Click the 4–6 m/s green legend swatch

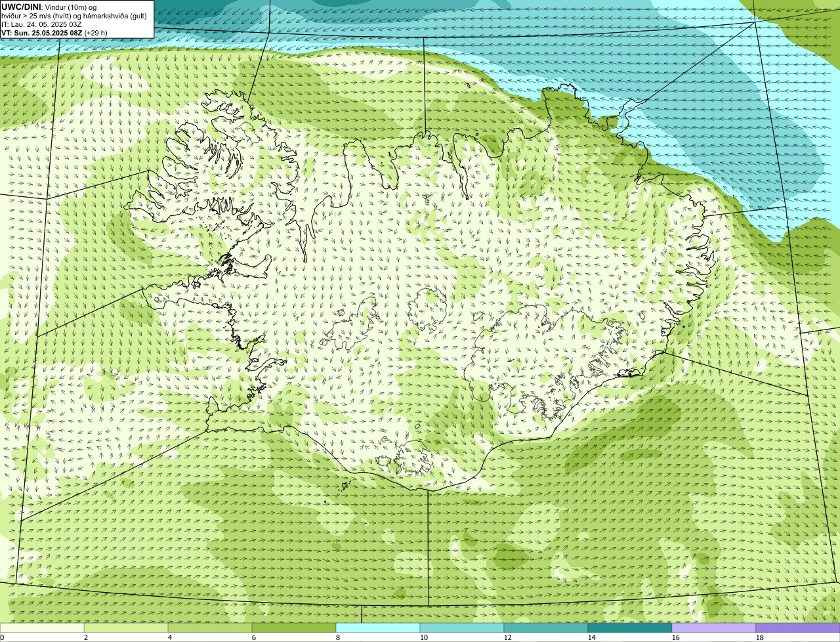(210, 628)
